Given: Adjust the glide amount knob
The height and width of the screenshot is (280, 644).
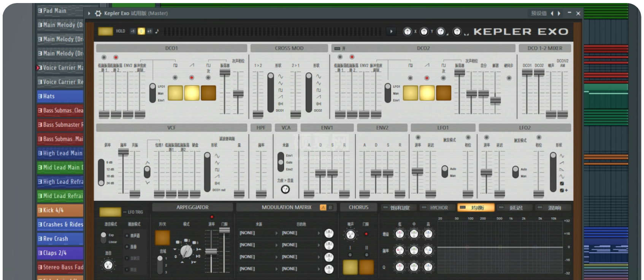Looking at the screenshot, I should pos(108,264).
